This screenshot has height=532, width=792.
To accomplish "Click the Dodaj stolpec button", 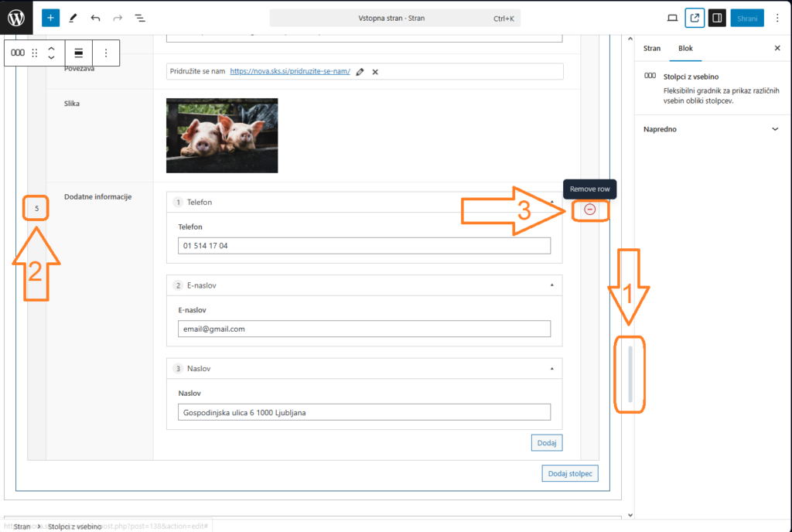I will click(x=569, y=474).
